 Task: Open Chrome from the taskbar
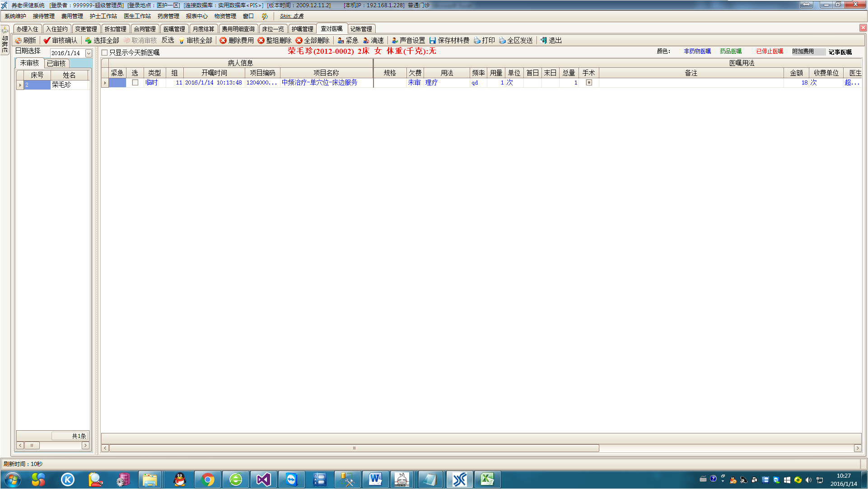tap(208, 480)
